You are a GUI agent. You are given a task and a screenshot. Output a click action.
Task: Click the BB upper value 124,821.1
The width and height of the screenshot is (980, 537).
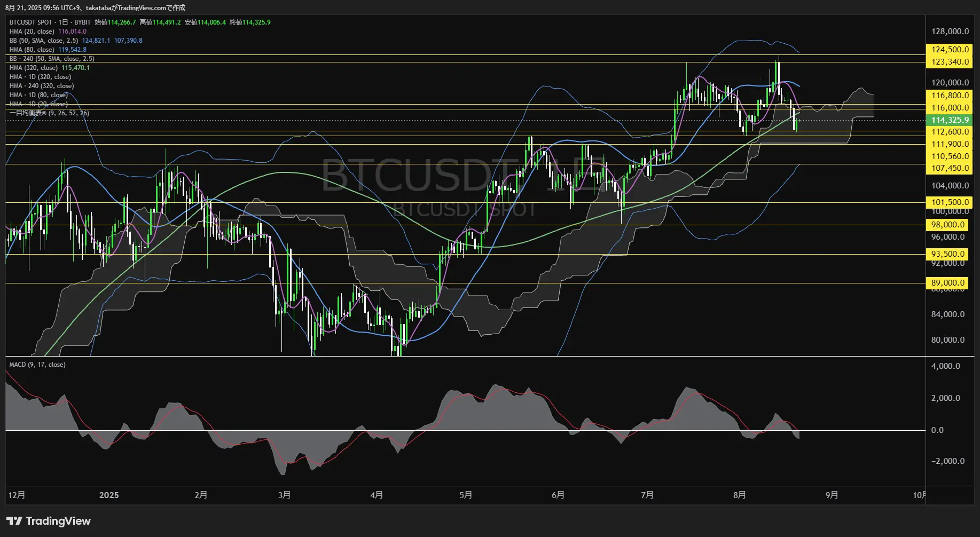pyautogui.click(x=96, y=41)
